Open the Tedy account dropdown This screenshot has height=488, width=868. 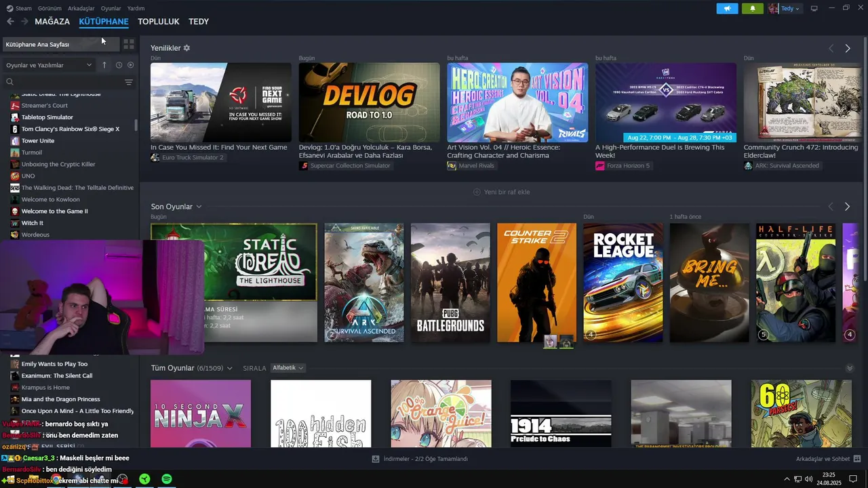[785, 8]
